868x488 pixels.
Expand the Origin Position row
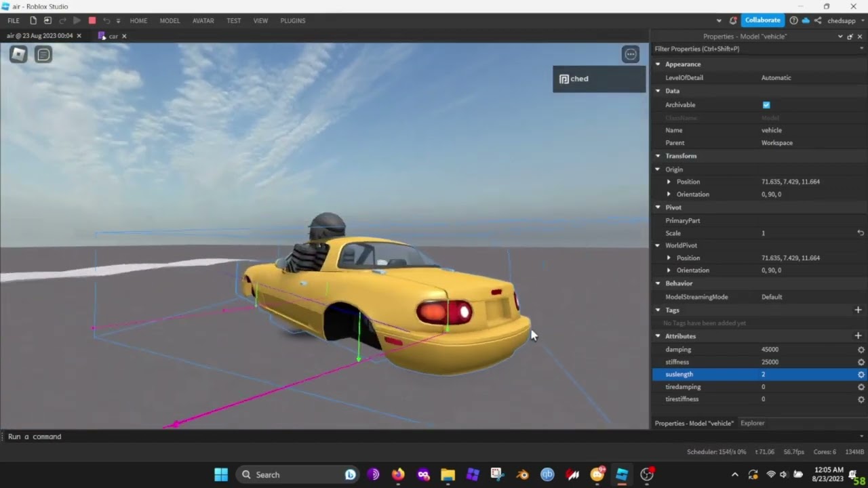pos(669,182)
